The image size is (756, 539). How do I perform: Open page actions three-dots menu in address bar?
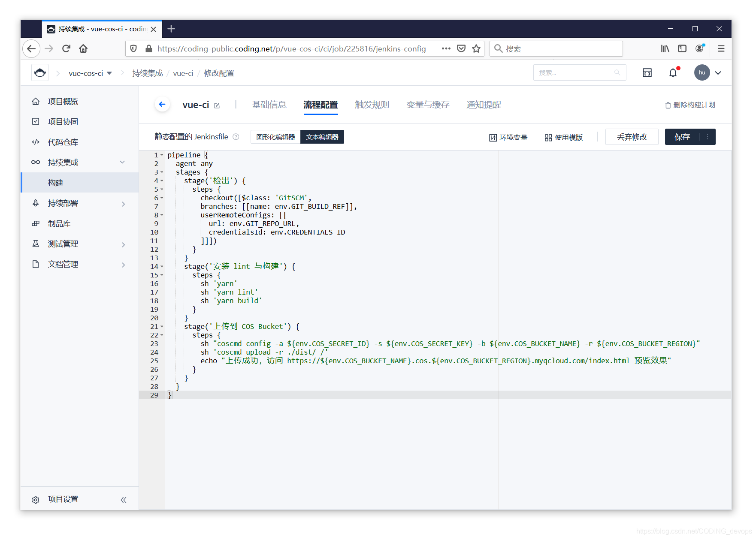(446, 48)
